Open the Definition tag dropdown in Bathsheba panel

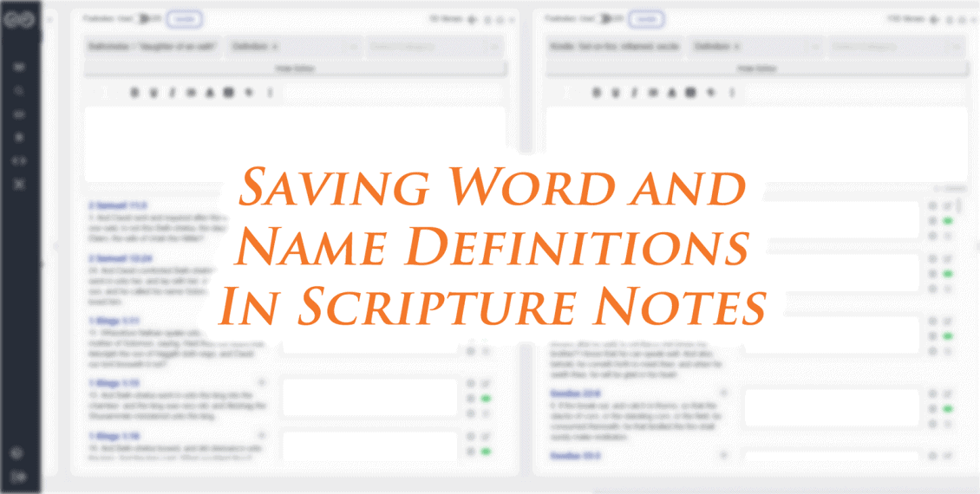point(294,46)
